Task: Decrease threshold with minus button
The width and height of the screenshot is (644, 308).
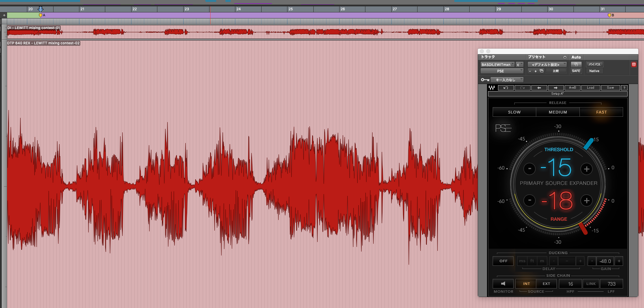Action: point(530,169)
